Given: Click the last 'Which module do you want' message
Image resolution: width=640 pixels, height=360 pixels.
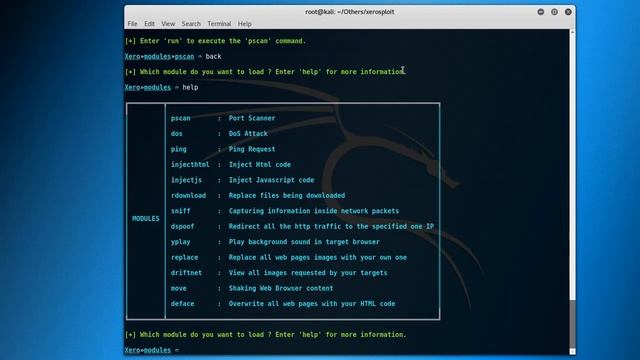Looking at the screenshot, I should click(x=265, y=335).
